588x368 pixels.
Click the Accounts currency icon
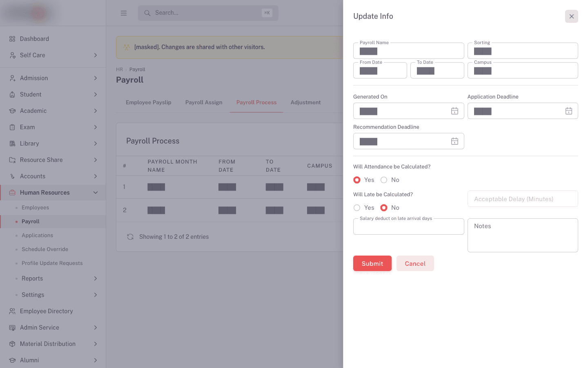[12, 176]
